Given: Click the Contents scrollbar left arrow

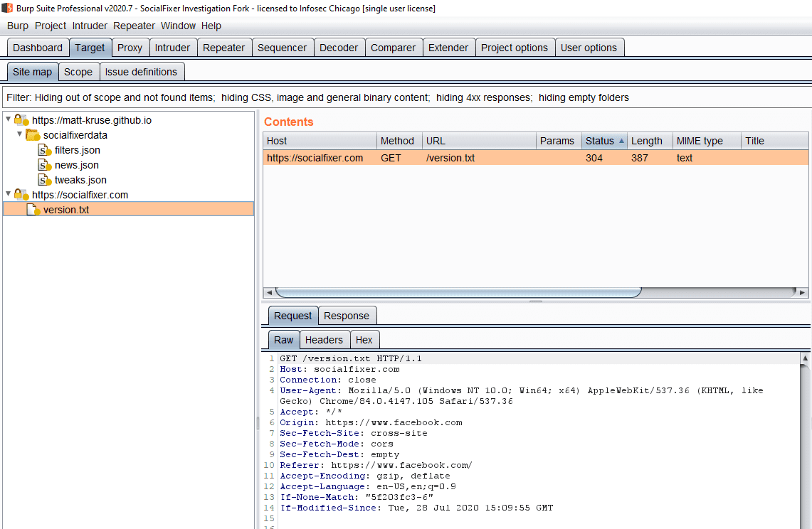Looking at the screenshot, I should point(269,292).
